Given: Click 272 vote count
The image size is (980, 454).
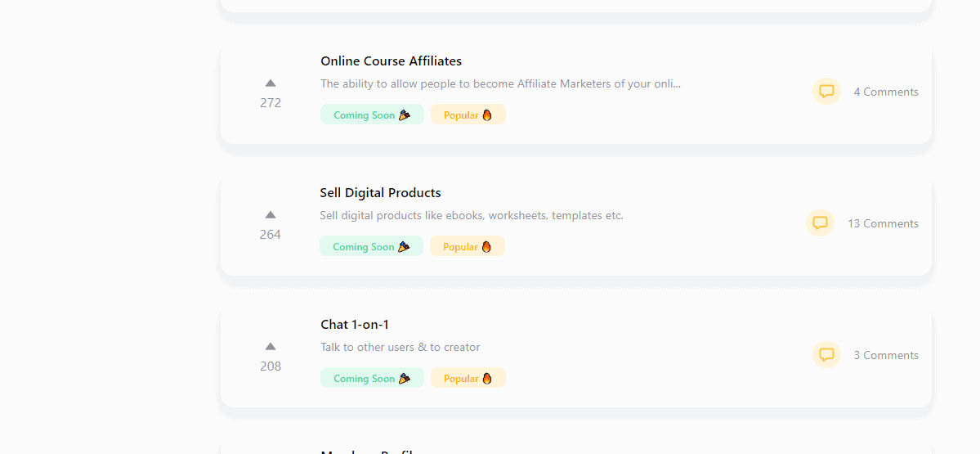Looking at the screenshot, I should point(271,103).
